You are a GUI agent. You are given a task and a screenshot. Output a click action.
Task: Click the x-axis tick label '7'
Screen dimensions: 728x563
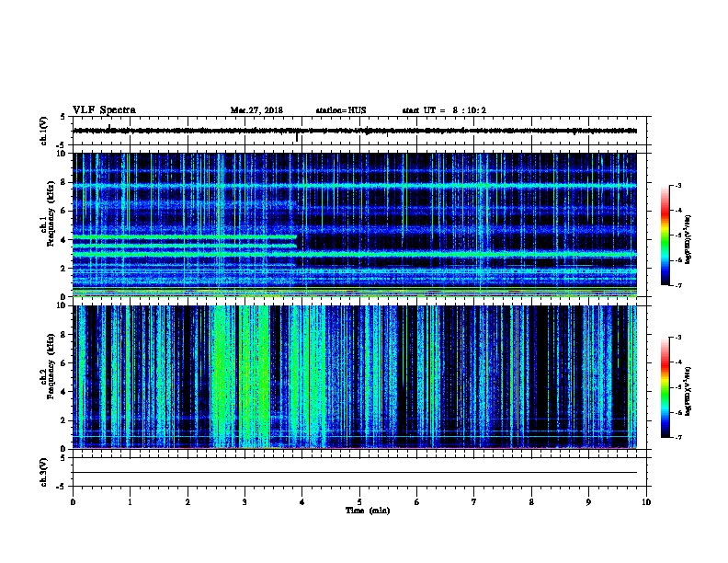474,502
